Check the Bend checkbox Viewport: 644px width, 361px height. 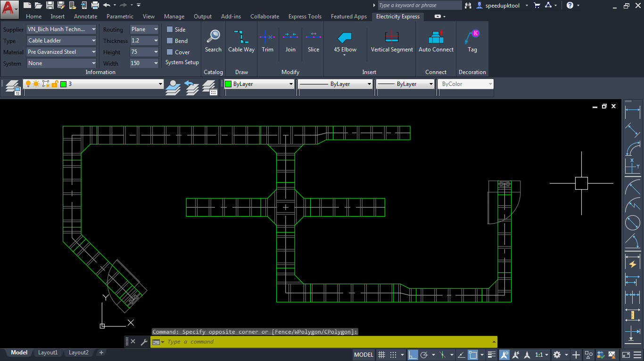pos(170,41)
